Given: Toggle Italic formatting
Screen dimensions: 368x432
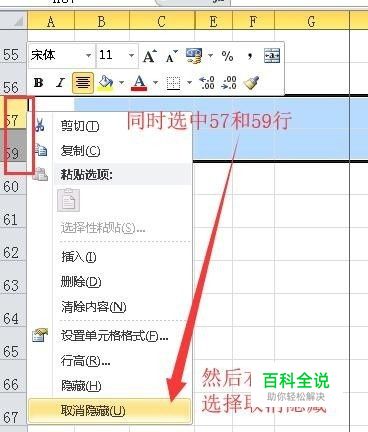Looking at the screenshot, I should pyautogui.click(x=60, y=82).
